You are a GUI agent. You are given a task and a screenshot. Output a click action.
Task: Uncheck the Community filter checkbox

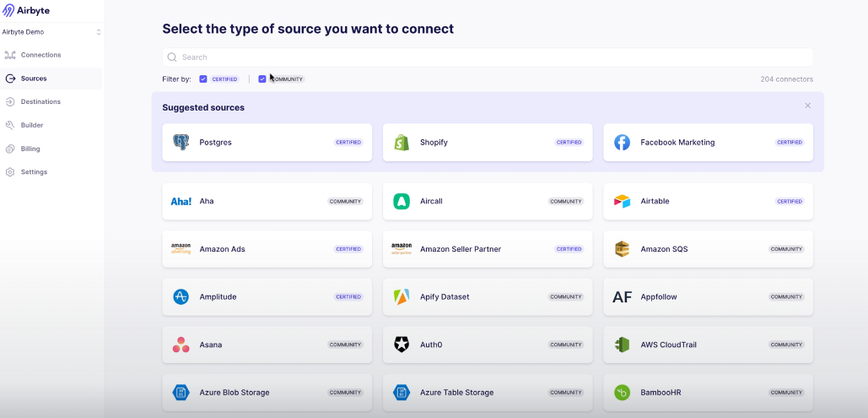tap(262, 79)
